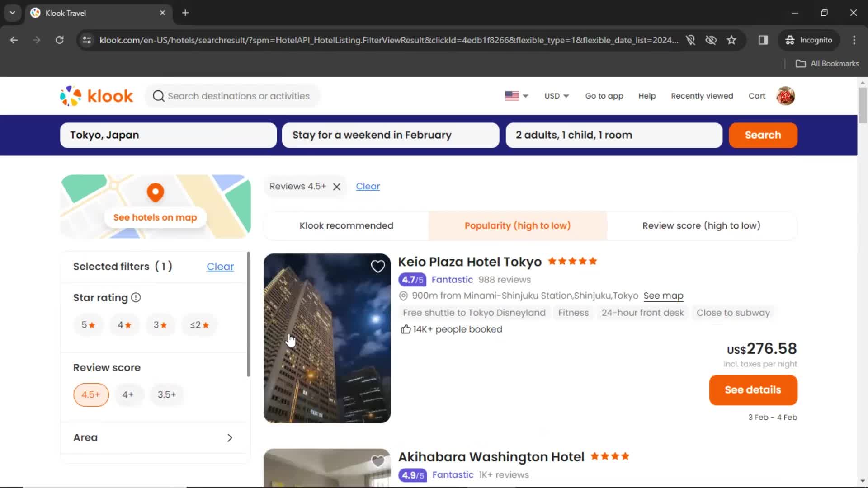Open view site information icon
868x488 pixels.
pyautogui.click(x=87, y=40)
